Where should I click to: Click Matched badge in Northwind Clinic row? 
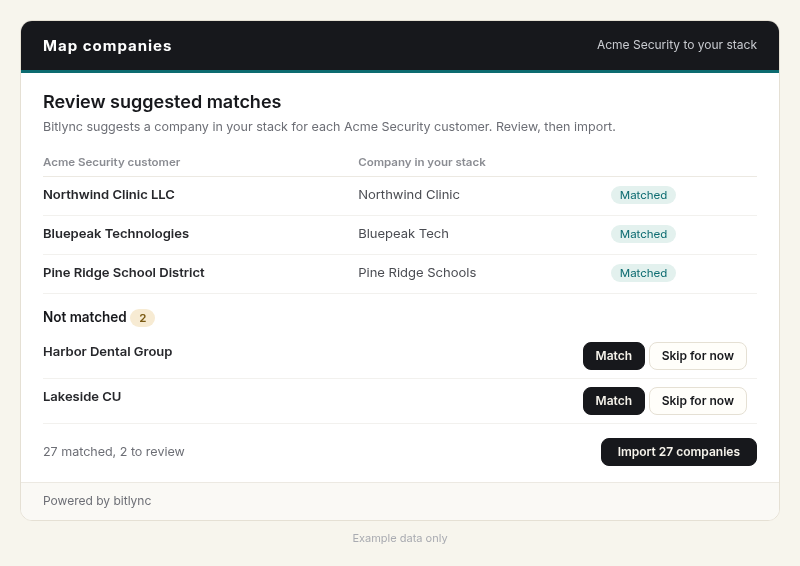pyautogui.click(x=643, y=195)
